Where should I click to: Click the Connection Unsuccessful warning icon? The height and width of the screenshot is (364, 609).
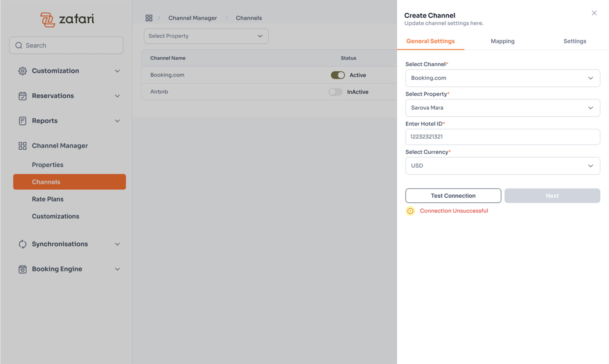click(x=410, y=211)
